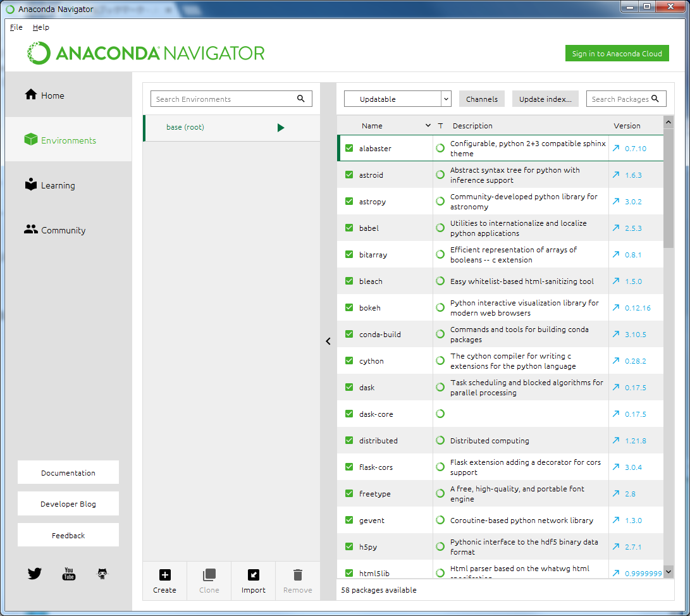
Task: Toggle the bokeh package checkbox
Action: [349, 307]
